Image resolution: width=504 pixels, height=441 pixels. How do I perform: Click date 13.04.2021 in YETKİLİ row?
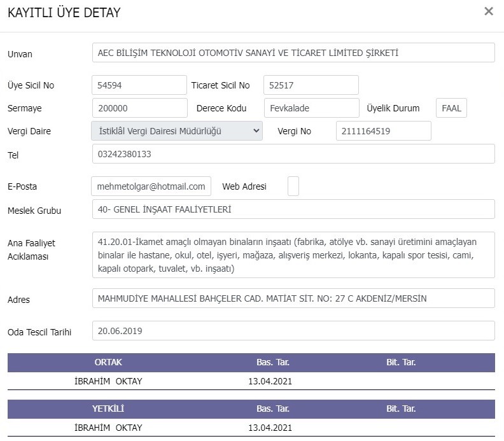[x=270, y=428]
